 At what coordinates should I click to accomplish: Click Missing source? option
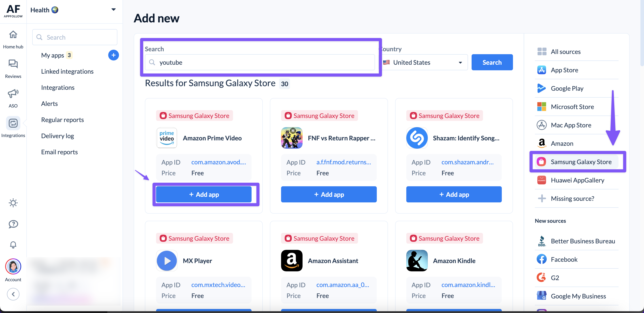coord(576,199)
